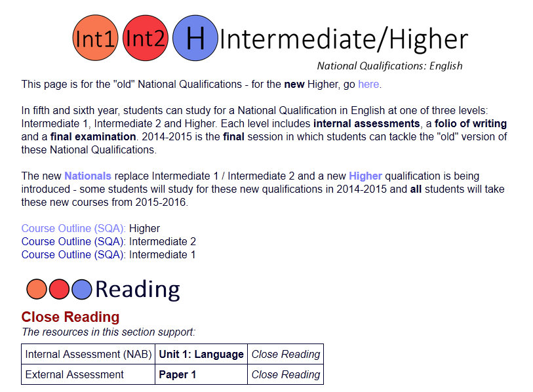Viewport: 533px width, 392px height.
Task: Select the Close Reading cell in the Paper 1 row
Action: point(286,374)
